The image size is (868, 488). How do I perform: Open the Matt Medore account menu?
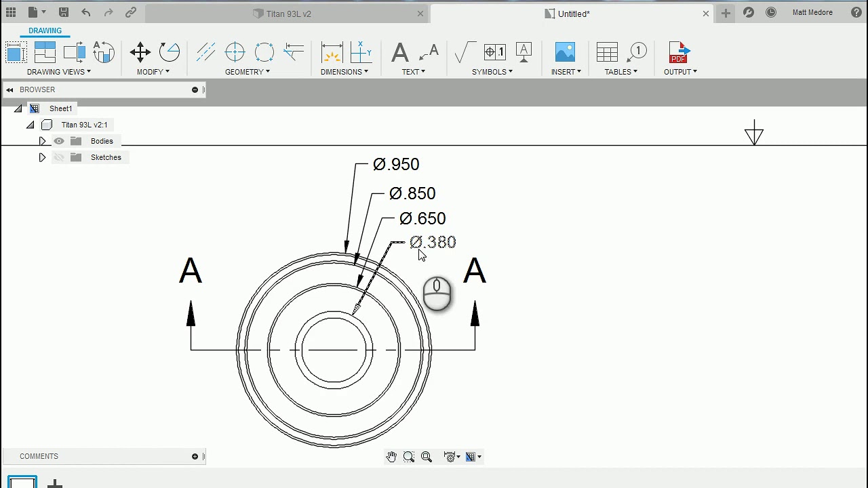pos(812,13)
